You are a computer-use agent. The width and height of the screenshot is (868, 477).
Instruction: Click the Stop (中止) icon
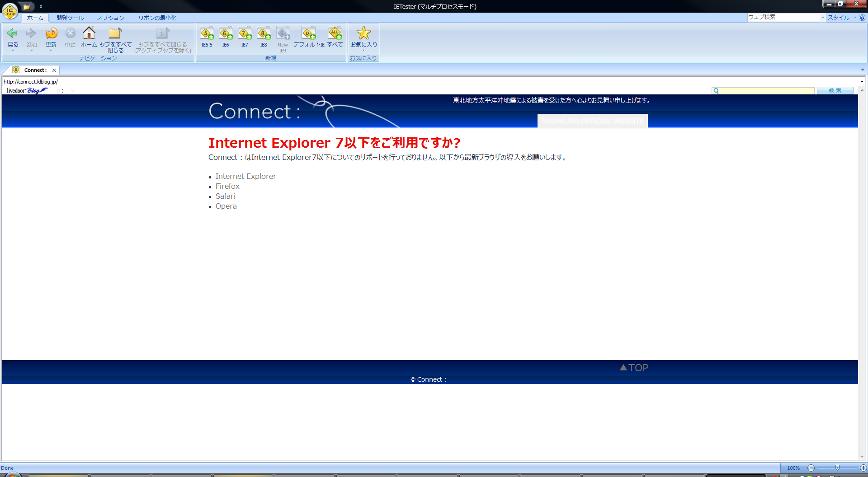click(x=70, y=33)
